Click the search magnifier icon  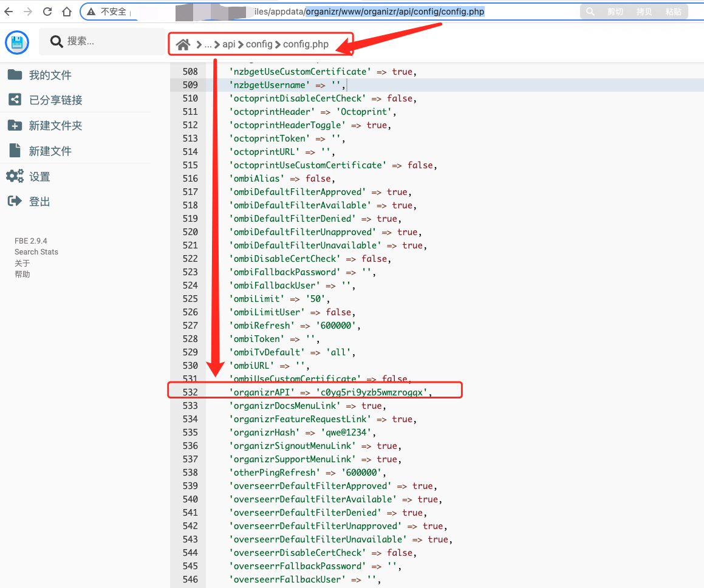(56, 42)
